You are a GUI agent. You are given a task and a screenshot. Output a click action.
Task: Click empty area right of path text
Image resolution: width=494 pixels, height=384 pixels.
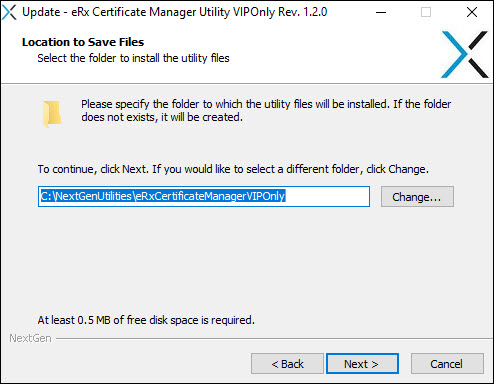coord(327,197)
